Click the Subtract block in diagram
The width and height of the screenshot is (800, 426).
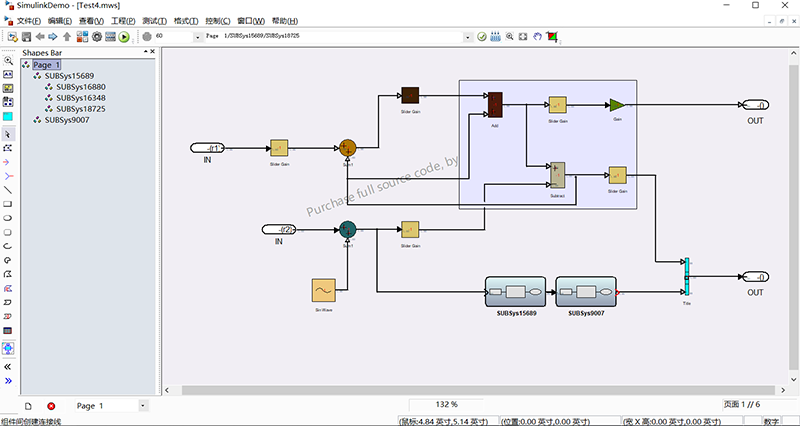click(x=557, y=176)
